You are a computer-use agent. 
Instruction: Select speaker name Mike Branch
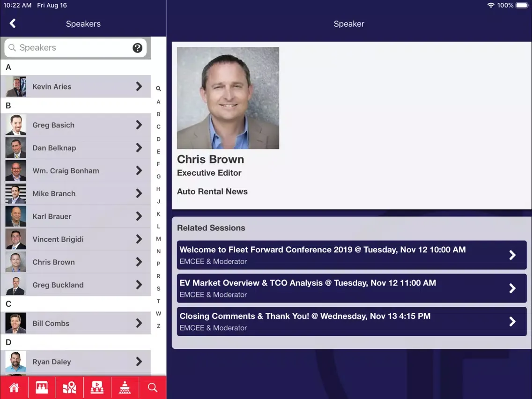coord(54,193)
